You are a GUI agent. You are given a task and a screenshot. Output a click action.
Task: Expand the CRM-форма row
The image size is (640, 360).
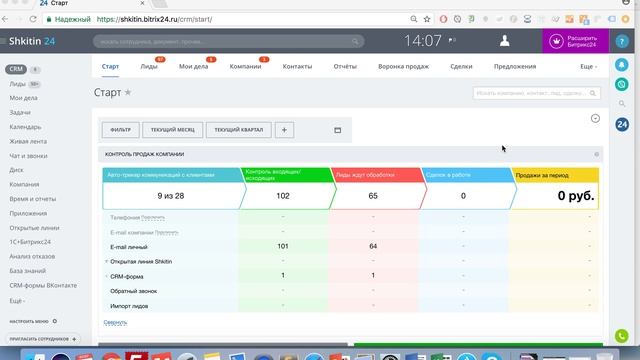107,276
